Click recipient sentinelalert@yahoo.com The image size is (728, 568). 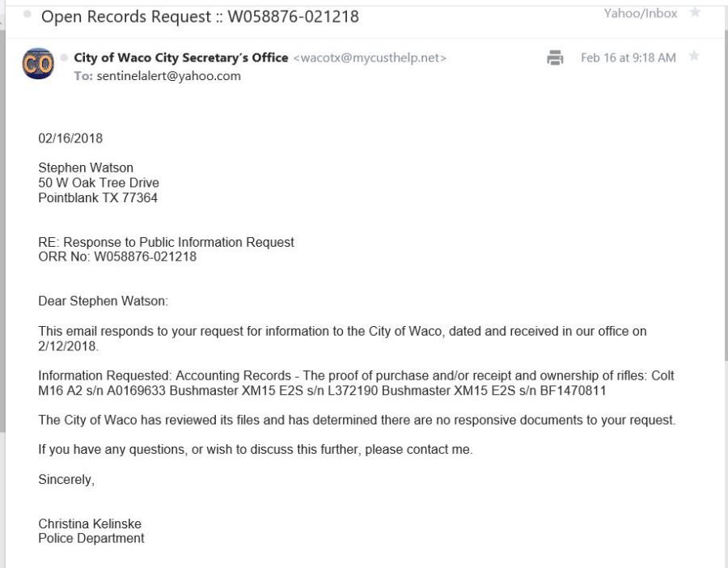tap(168, 76)
